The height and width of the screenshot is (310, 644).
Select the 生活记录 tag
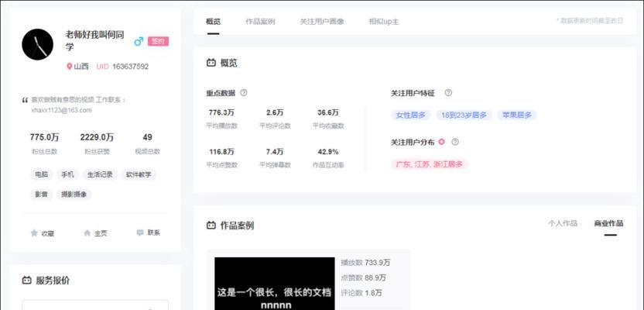click(x=100, y=174)
